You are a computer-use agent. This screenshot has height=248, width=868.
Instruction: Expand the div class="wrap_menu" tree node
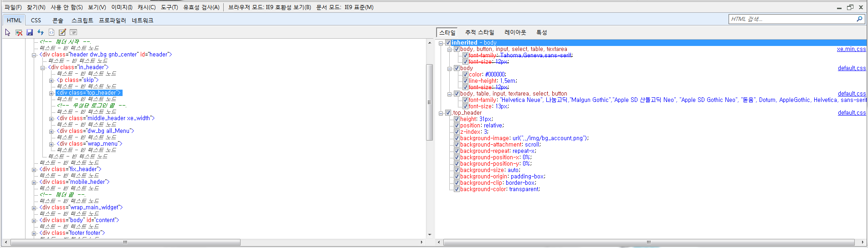(x=51, y=144)
